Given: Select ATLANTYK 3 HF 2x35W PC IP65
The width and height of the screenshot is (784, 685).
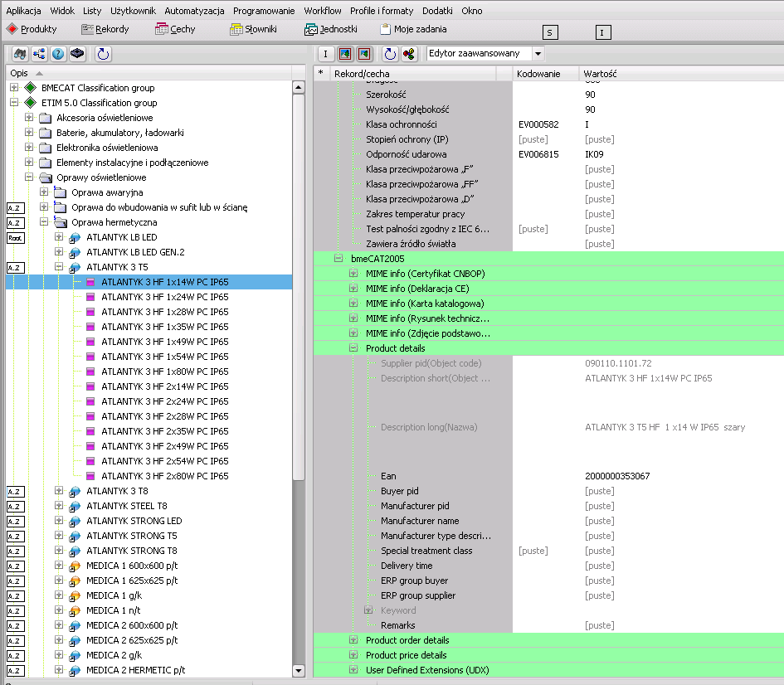Looking at the screenshot, I should coord(165,432).
